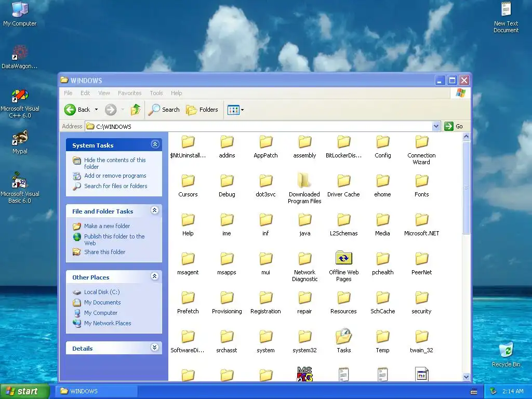Click the system tray clock

tap(513, 391)
